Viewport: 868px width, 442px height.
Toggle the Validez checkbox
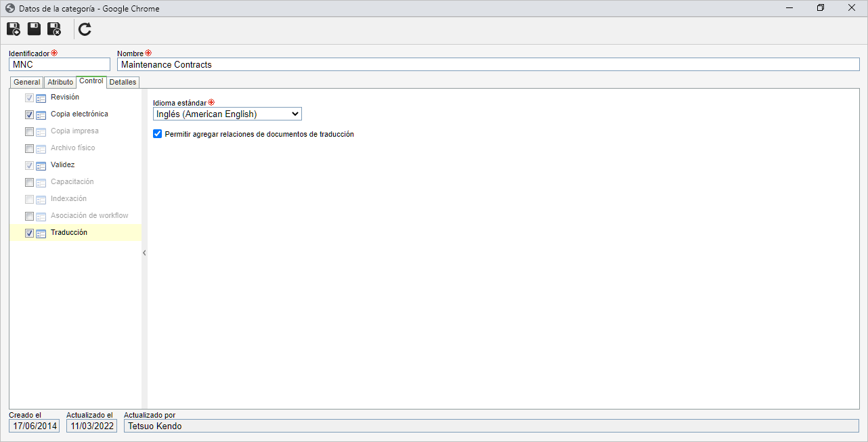pos(29,165)
